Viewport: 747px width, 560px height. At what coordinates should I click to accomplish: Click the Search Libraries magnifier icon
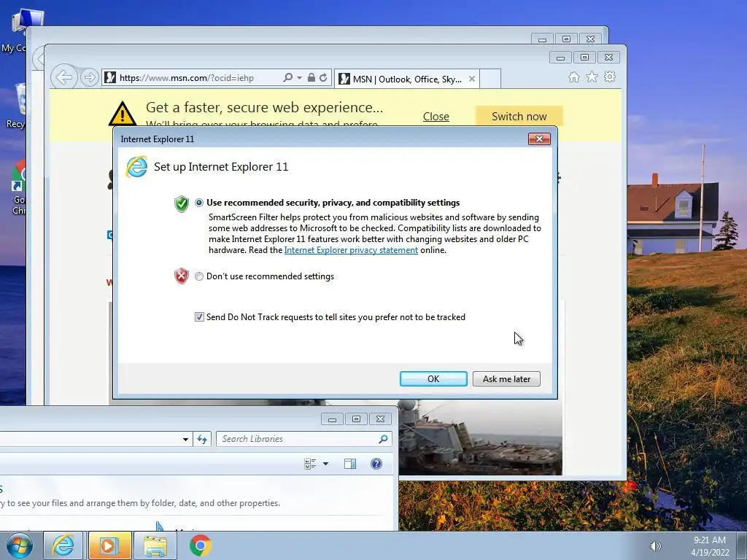click(383, 439)
